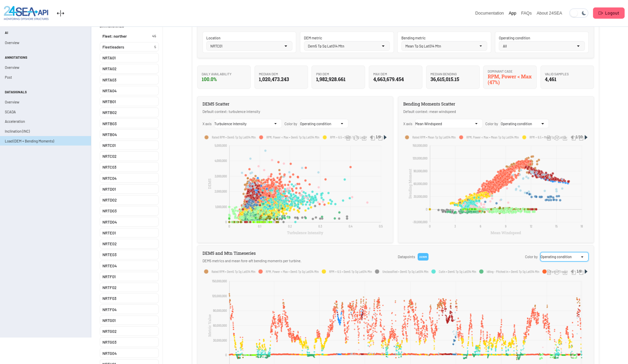
Task: Open SCADA in the sidebar
Action: tap(10, 112)
